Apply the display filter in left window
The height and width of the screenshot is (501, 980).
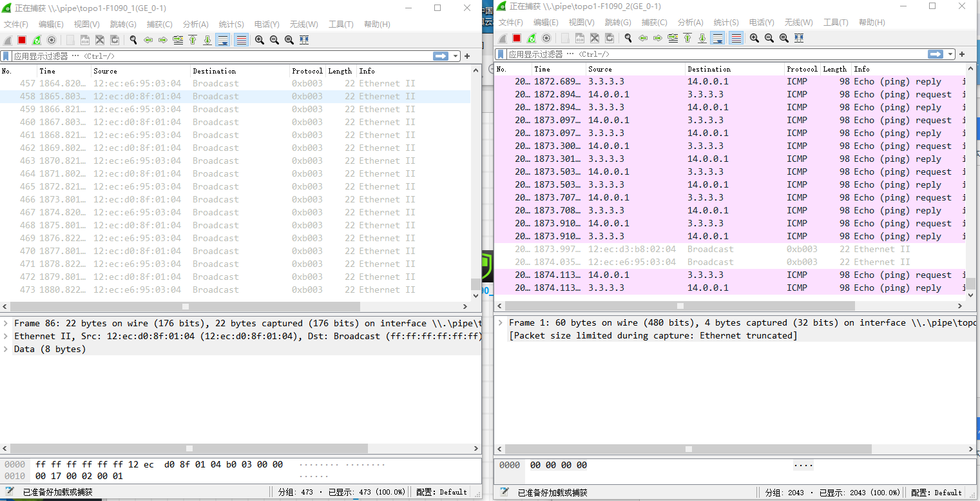tap(441, 56)
